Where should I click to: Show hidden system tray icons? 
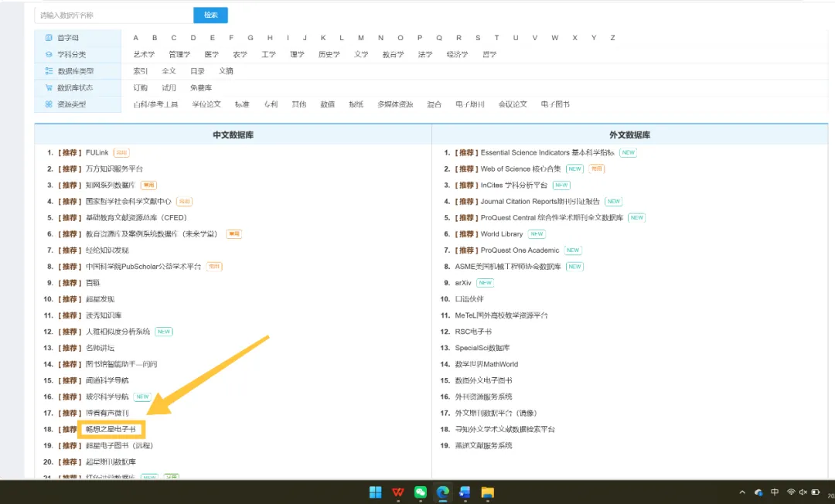tap(742, 492)
